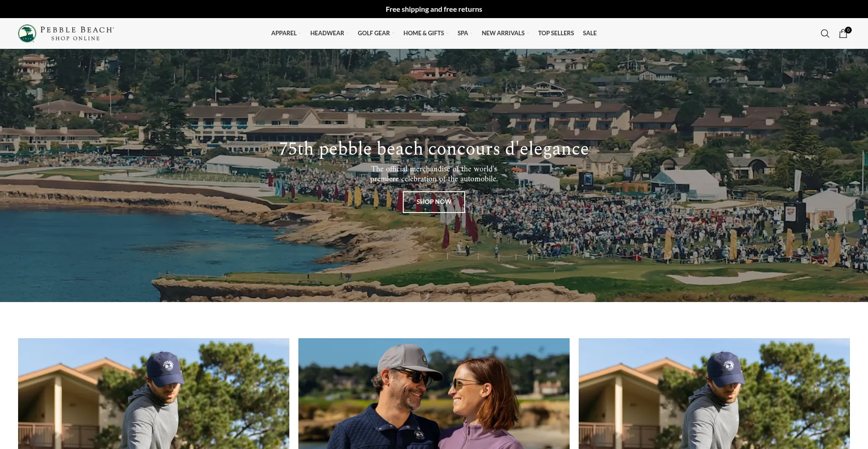The image size is (868, 449).
Task: Click the official merchandise subtitle text
Action: coord(434,174)
